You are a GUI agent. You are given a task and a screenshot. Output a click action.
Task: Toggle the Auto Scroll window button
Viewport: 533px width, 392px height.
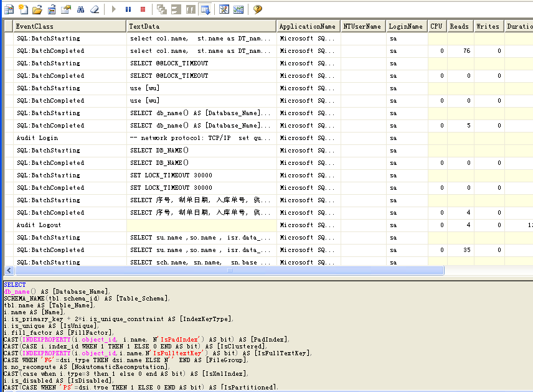point(205,9)
